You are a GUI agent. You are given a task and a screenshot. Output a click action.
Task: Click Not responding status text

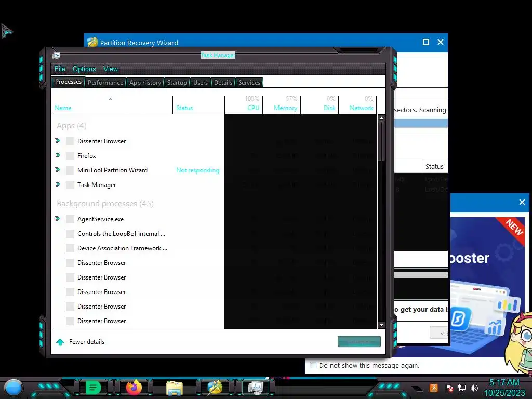tap(198, 170)
